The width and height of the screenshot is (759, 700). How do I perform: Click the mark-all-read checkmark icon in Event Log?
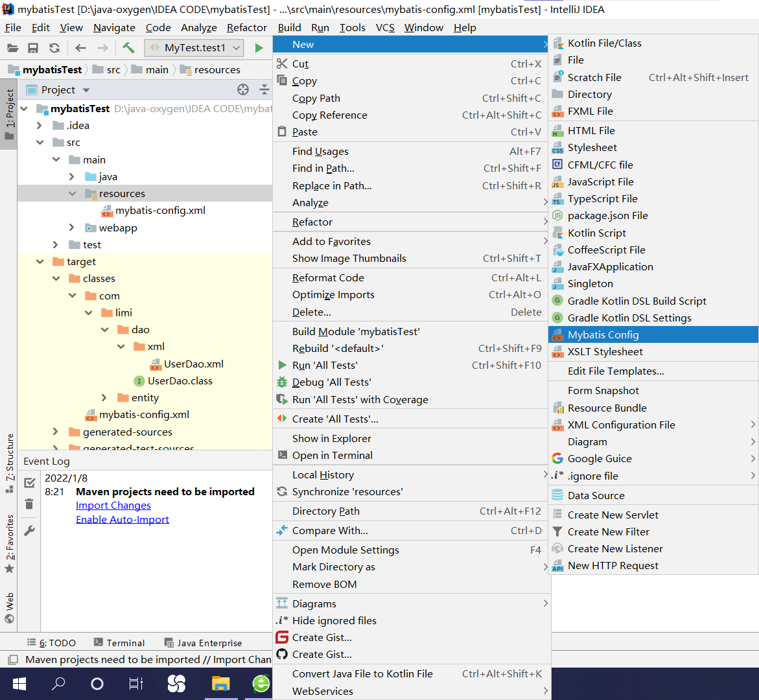tap(29, 483)
